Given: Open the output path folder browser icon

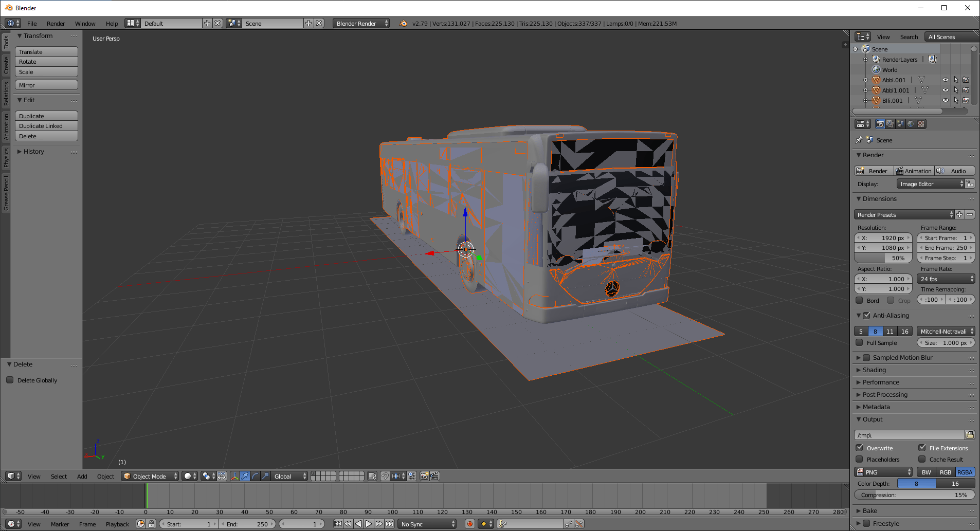Looking at the screenshot, I should pyautogui.click(x=970, y=435).
